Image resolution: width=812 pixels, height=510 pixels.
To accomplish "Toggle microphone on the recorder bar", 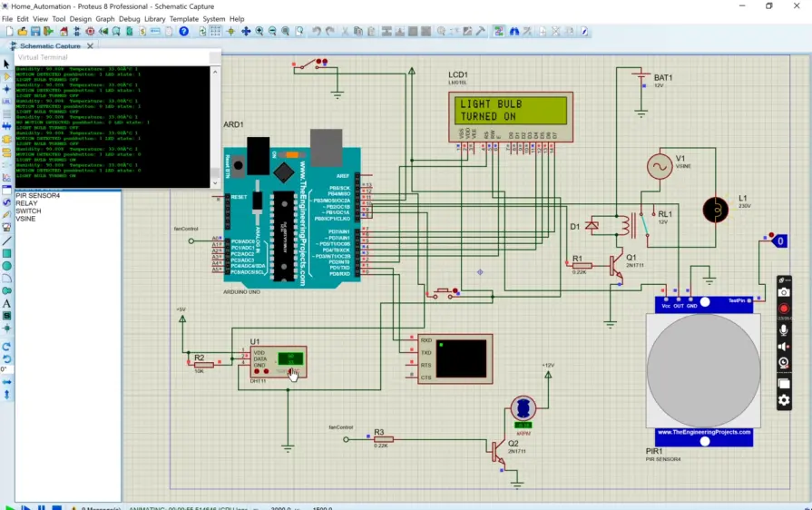I will coord(784,329).
